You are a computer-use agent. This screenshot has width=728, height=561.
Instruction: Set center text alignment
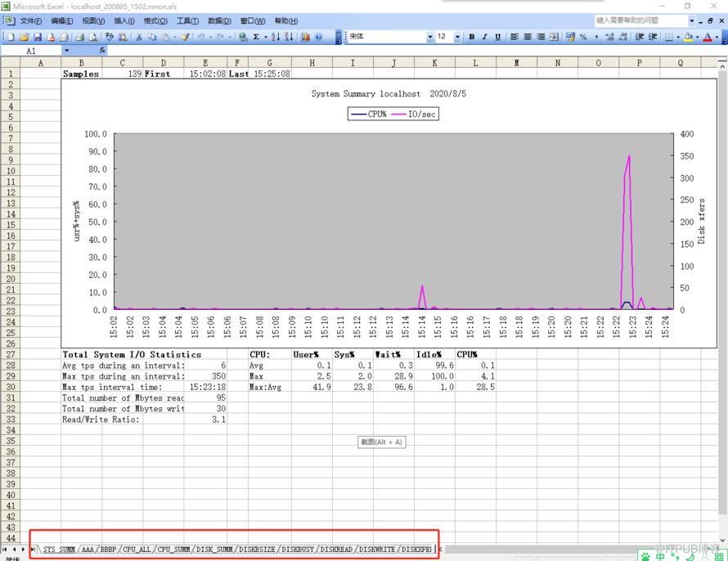(528, 37)
